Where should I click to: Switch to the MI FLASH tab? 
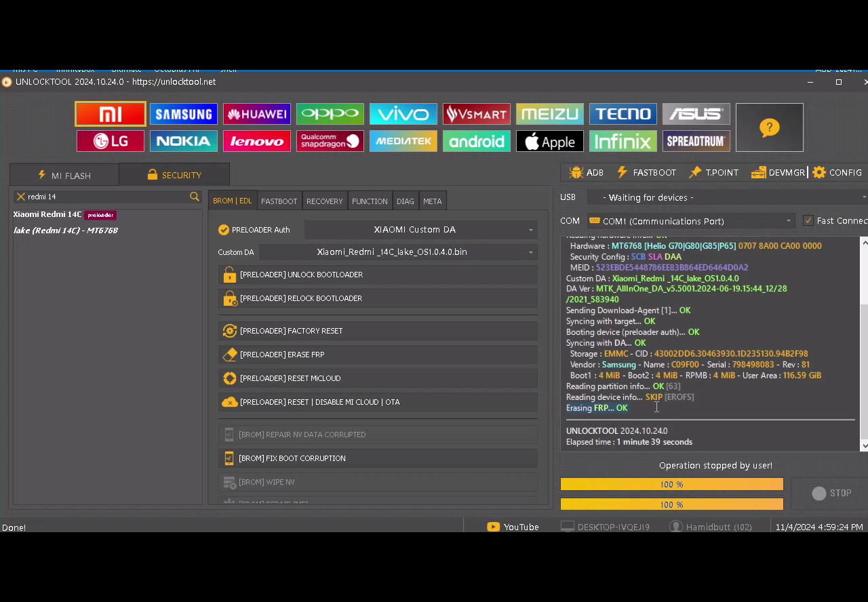[64, 176]
